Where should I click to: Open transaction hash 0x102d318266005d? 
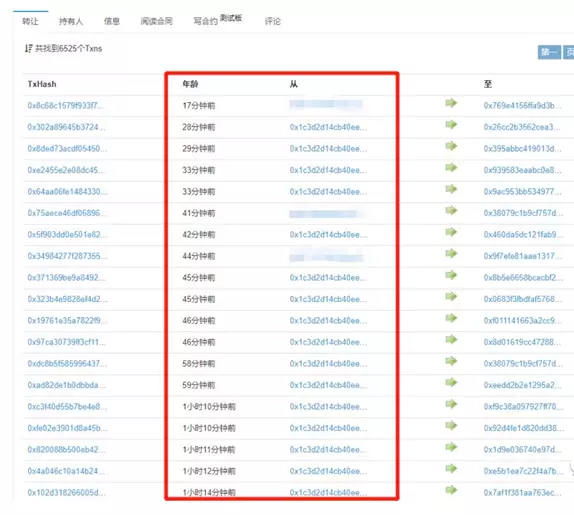coord(66,493)
